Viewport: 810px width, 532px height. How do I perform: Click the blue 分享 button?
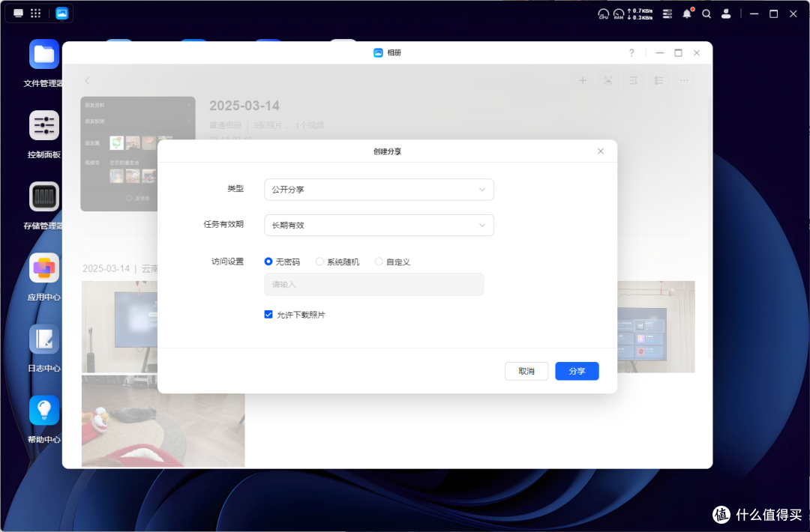[577, 371]
